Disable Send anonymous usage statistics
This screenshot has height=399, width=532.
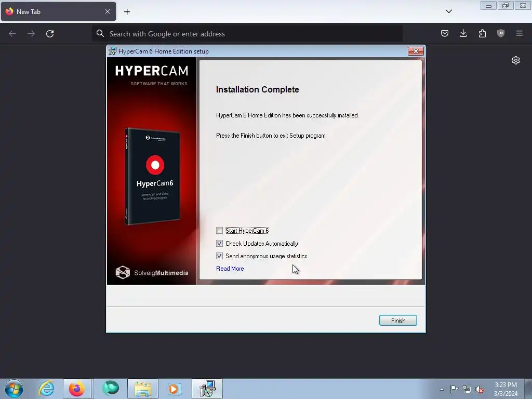click(x=220, y=256)
